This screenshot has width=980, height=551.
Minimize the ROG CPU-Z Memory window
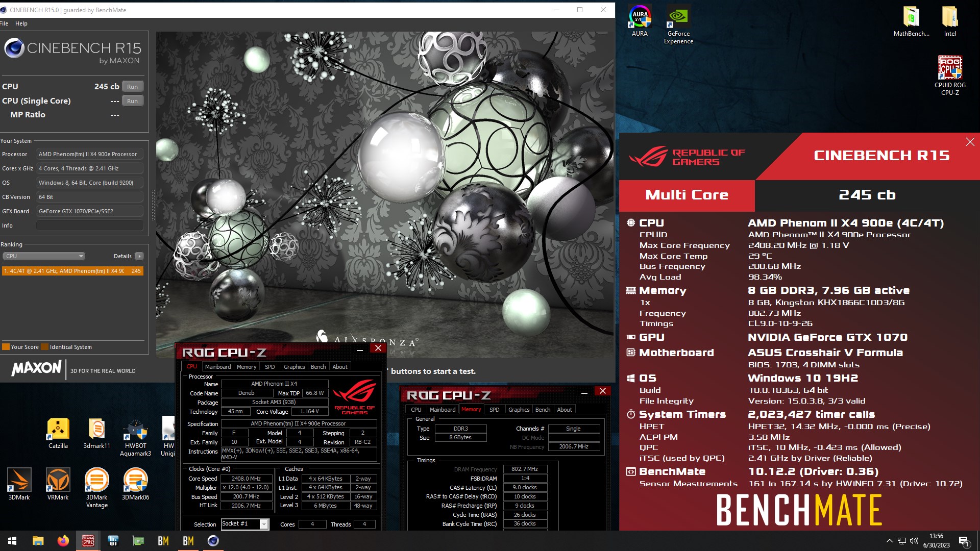[x=584, y=392]
